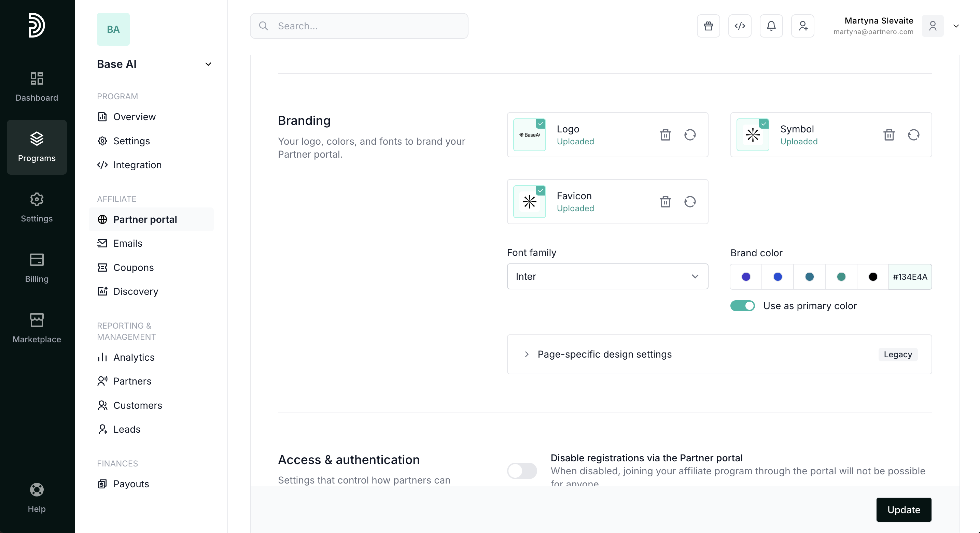
Task: Expand Page-specific design settings
Action: tap(604, 354)
